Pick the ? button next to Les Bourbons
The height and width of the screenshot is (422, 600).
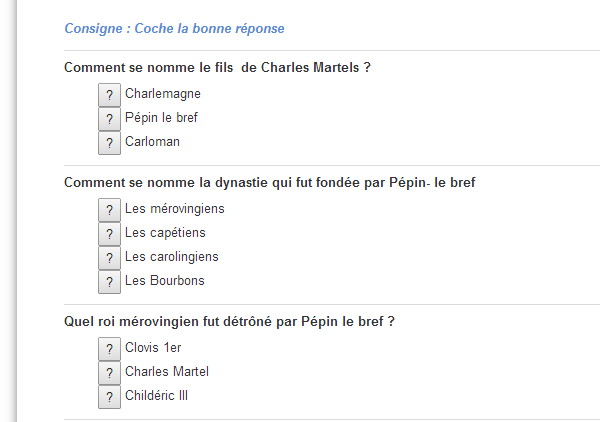pyautogui.click(x=109, y=282)
